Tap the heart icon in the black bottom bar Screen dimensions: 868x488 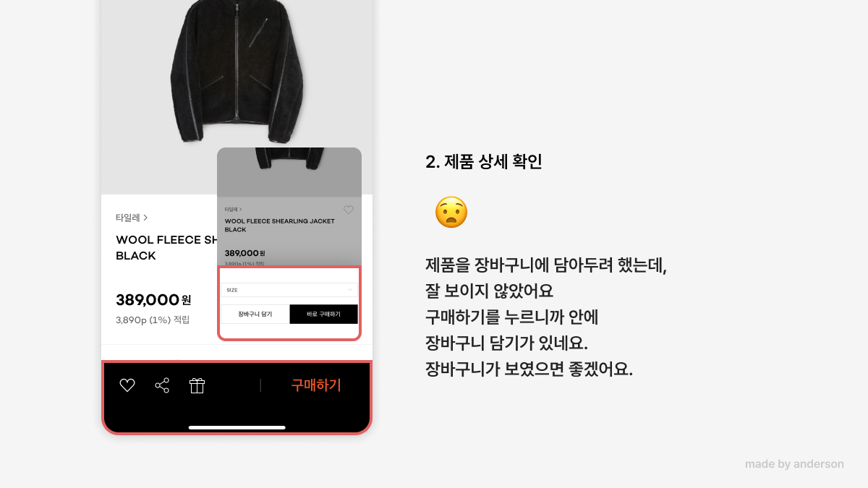click(x=127, y=386)
